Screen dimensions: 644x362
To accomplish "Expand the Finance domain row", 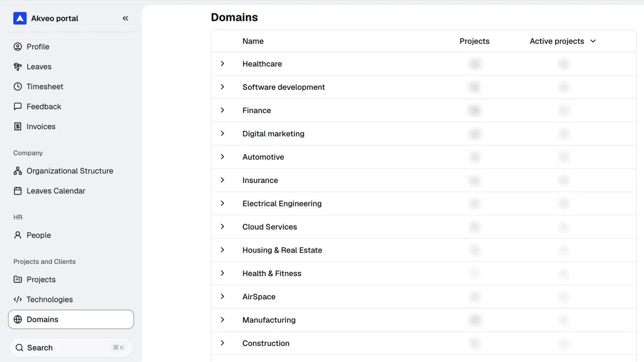I will click(x=223, y=111).
